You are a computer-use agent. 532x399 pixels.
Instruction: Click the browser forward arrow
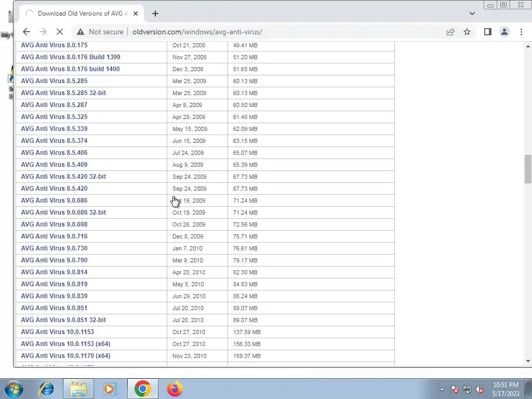pyautogui.click(x=43, y=32)
